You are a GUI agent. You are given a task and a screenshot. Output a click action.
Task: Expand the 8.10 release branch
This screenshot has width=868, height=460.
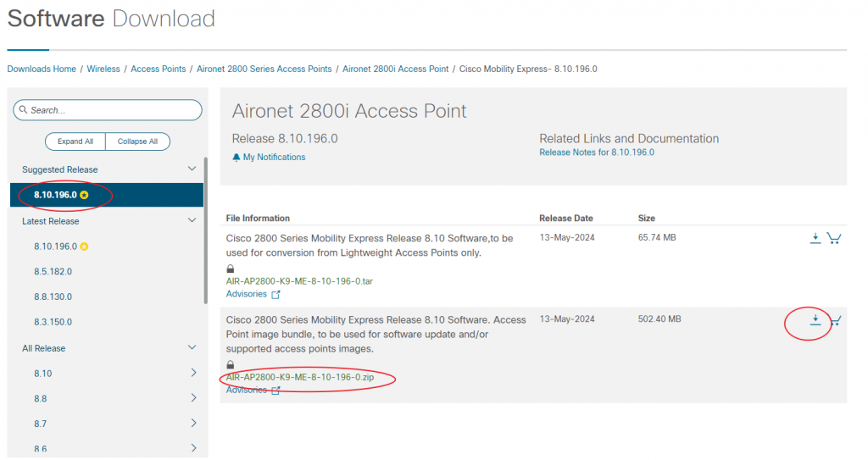193,373
